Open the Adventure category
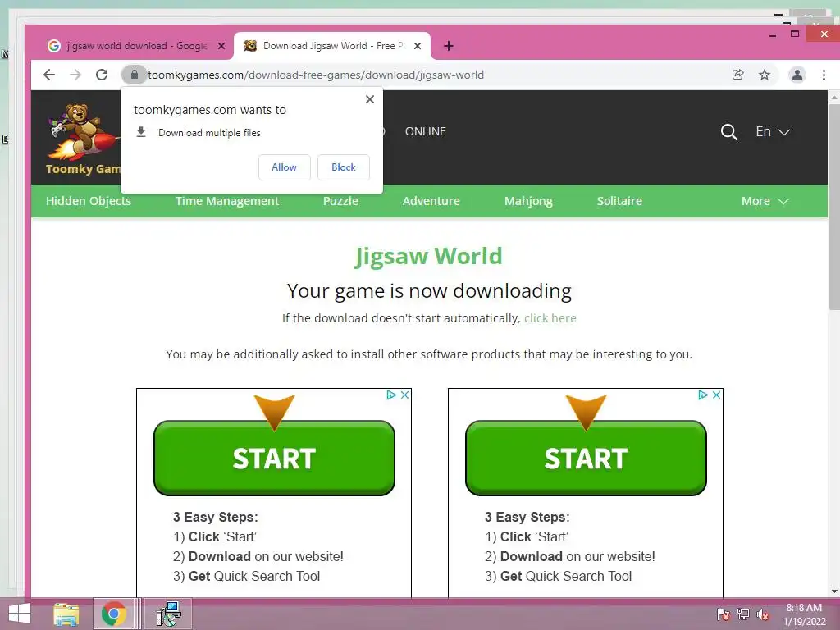Screen dimensions: 840x630 431,201
